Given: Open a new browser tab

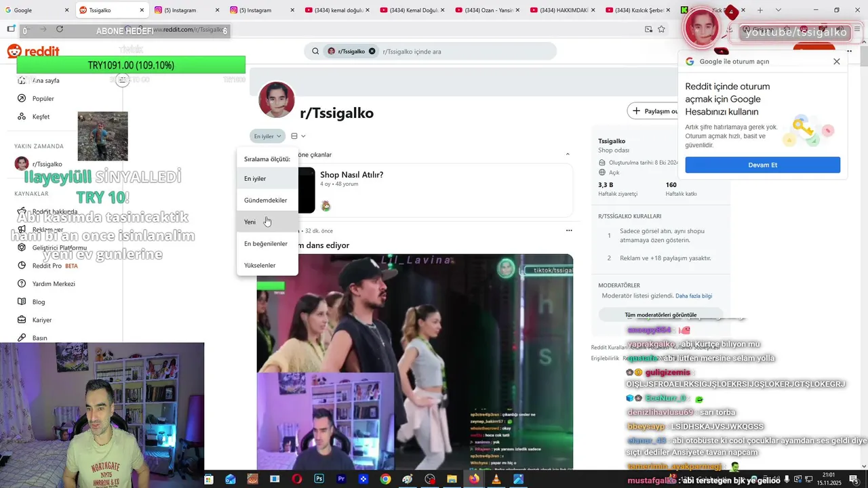Looking at the screenshot, I should coord(760,10).
